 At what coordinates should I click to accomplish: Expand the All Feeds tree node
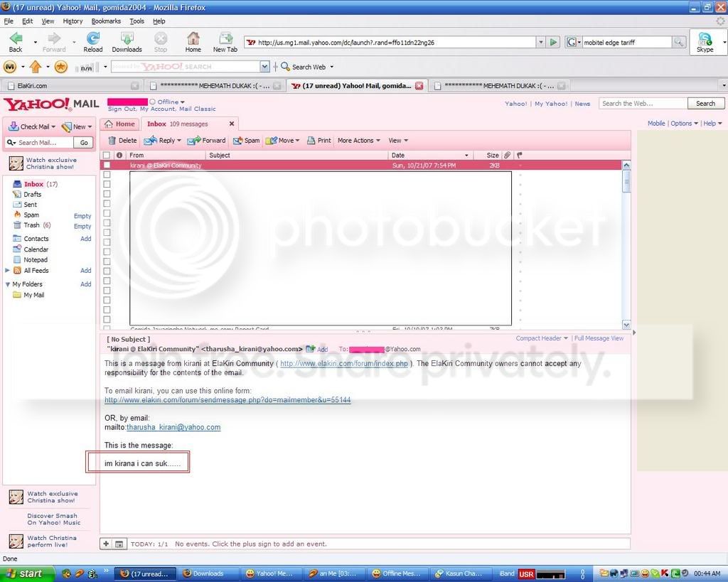click(x=7, y=270)
